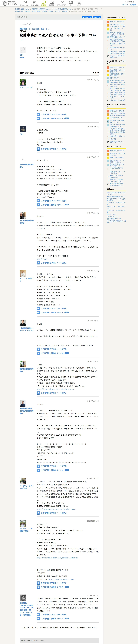138x644 pixels.
Task: Open 家をカスタマイズ nav icon
Action: [x=25, y=3]
